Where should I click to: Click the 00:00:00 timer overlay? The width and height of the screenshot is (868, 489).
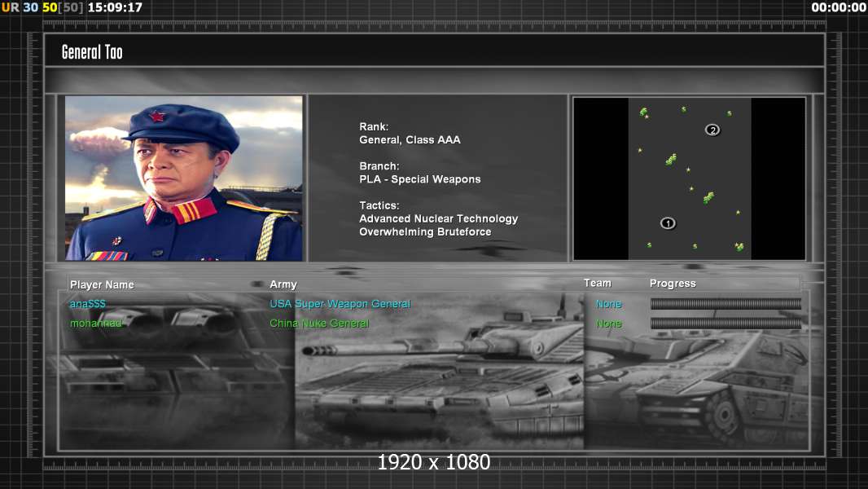pos(838,8)
